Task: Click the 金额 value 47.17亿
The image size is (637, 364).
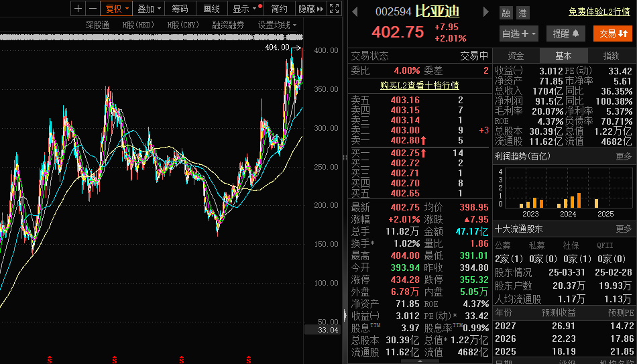Action: pyautogui.click(x=473, y=231)
